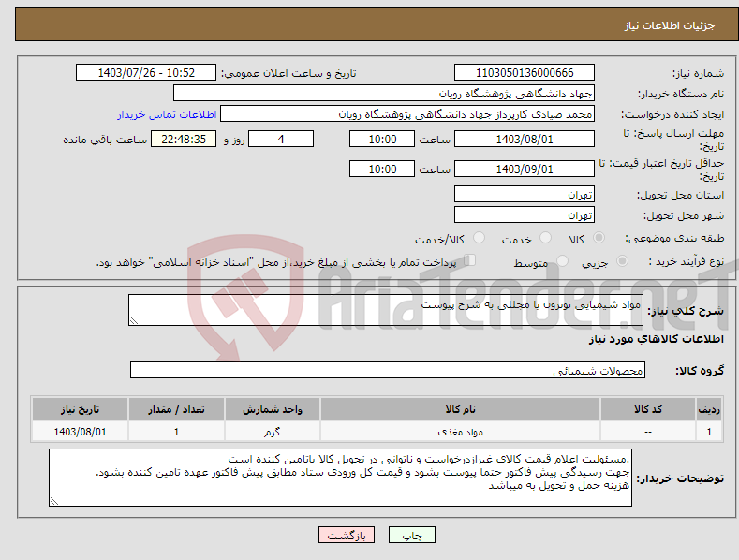Screen dimensions: 739x560
Task: Click the تاریخ نیاز column header
Action: (x=81, y=409)
